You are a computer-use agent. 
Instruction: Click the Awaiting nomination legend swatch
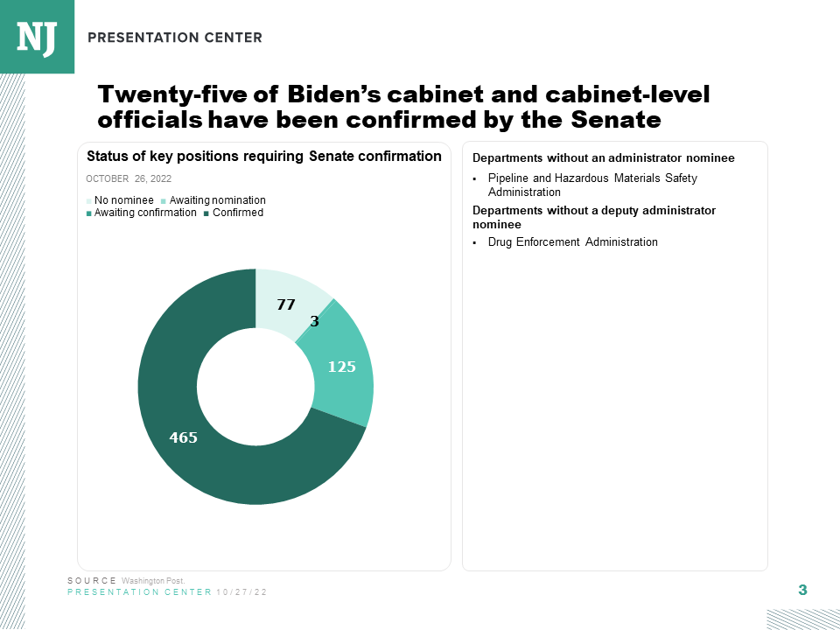163,201
